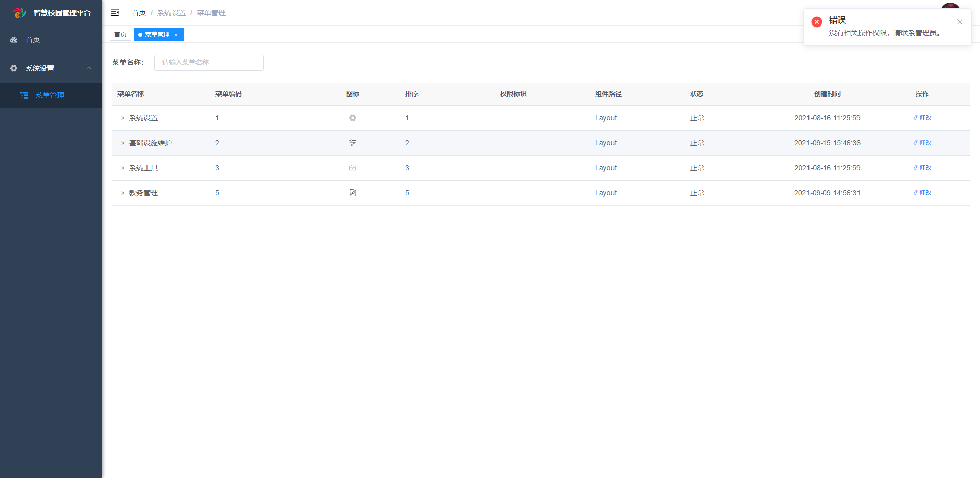Viewport: 980px width, 478px height.
Task: Click 修改 for the 基础设施维护 row
Action: pyautogui.click(x=922, y=143)
